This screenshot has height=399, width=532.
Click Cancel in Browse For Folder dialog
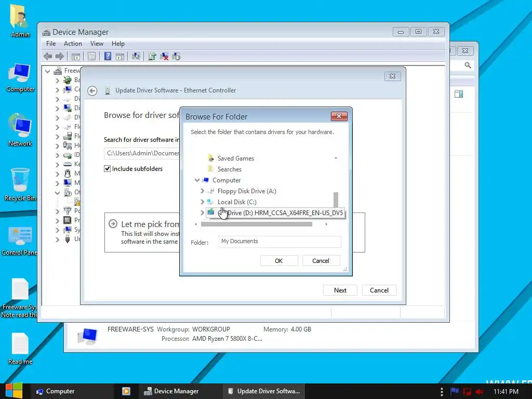[x=321, y=261]
